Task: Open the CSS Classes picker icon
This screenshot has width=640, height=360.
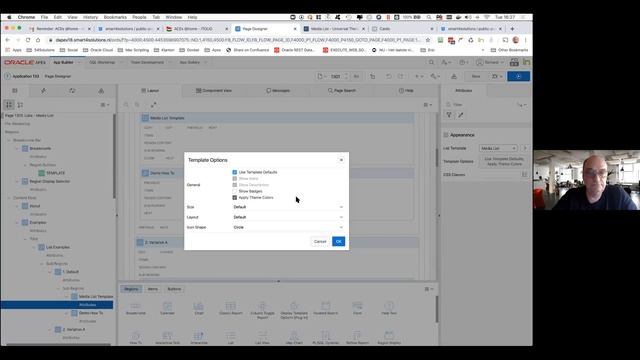Action: point(524,175)
